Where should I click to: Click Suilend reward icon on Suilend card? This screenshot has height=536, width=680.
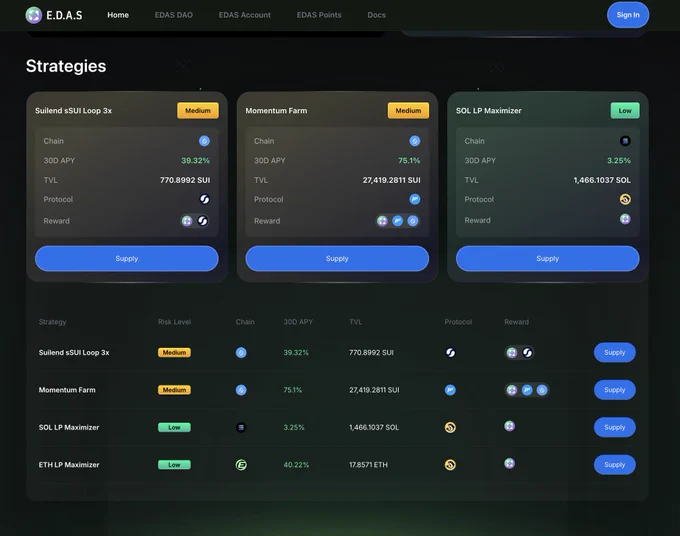click(x=203, y=221)
